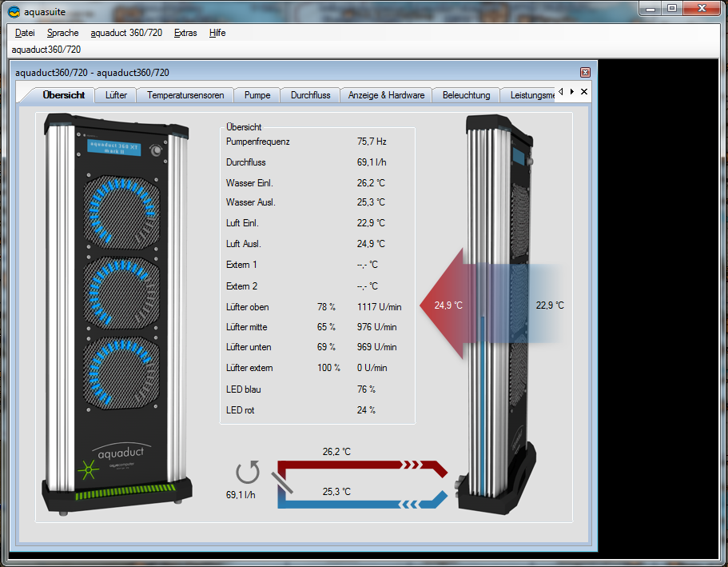Click the Luft Einl. label
This screenshot has height=567, width=728.
point(242,223)
